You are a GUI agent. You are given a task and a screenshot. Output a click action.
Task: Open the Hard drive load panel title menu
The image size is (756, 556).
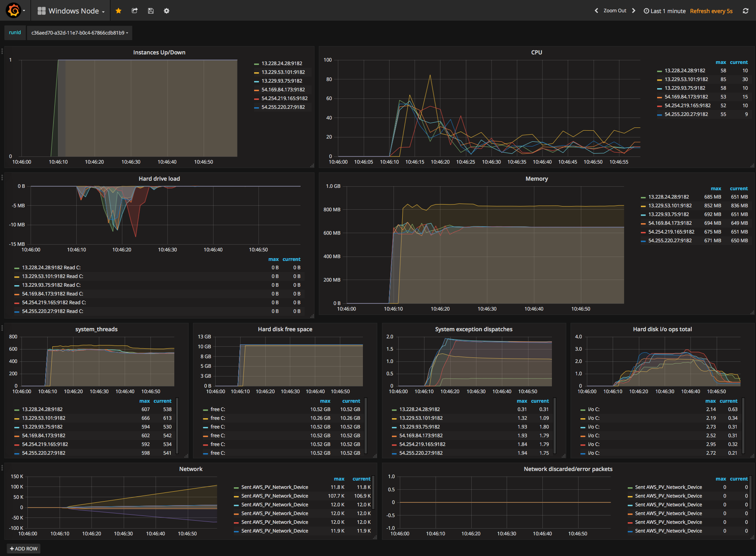(x=159, y=179)
